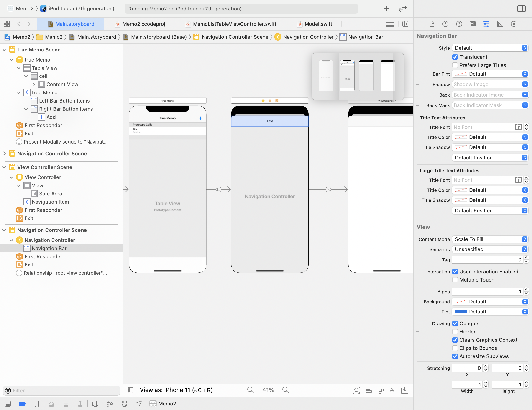Click the Add Editor on Right icon

point(405,24)
